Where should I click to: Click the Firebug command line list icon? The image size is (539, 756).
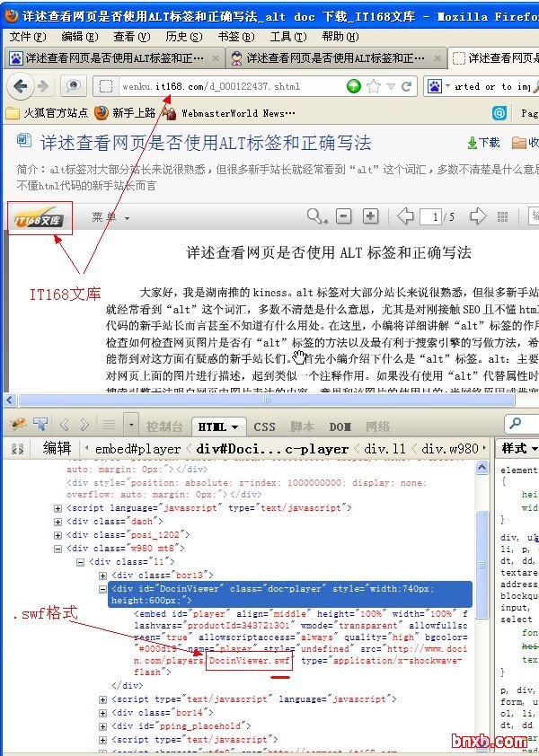click(109, 425)
